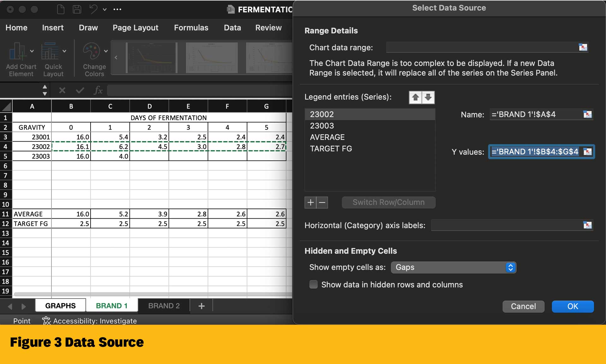Click the Save icon in the title bar

[77, 9]
